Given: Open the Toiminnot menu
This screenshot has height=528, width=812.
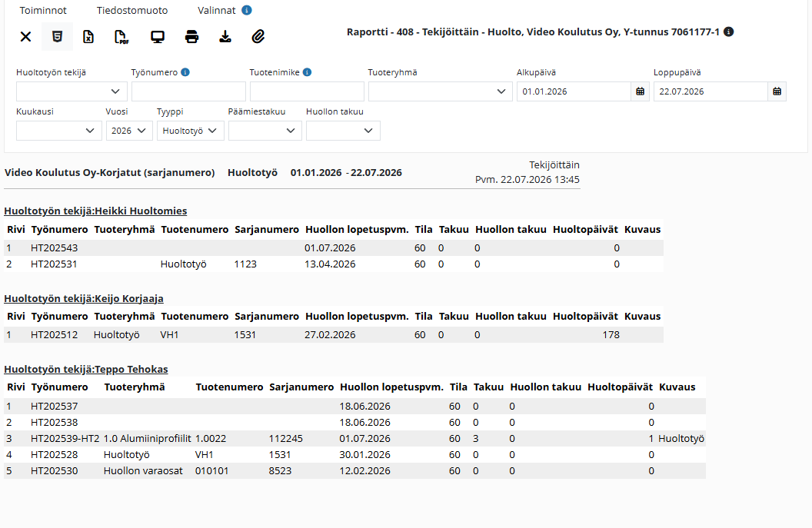Looking at the screenshot, I should click(x=44, y=10).
